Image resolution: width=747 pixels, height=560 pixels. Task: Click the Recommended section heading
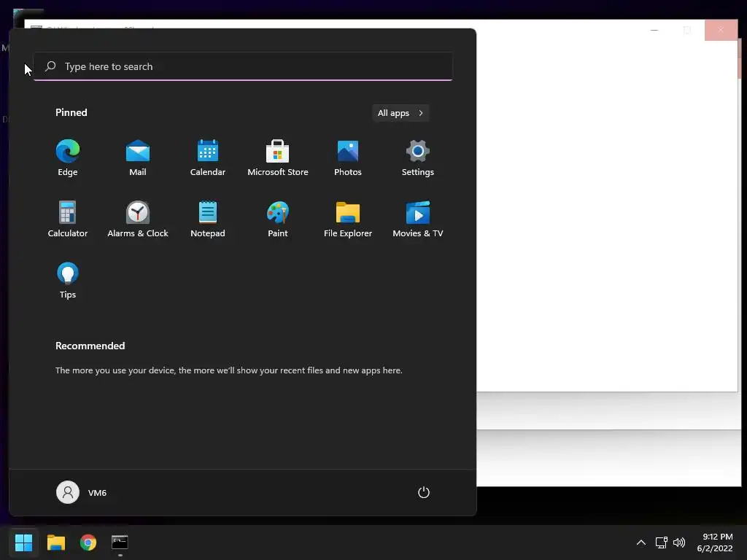click(x=90, y=346)
